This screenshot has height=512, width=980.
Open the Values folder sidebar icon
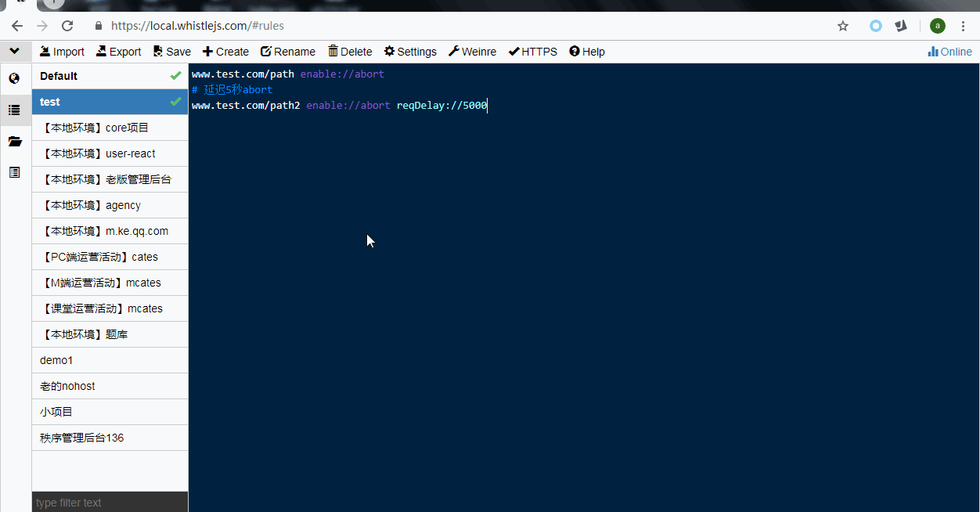coord(15,141)
